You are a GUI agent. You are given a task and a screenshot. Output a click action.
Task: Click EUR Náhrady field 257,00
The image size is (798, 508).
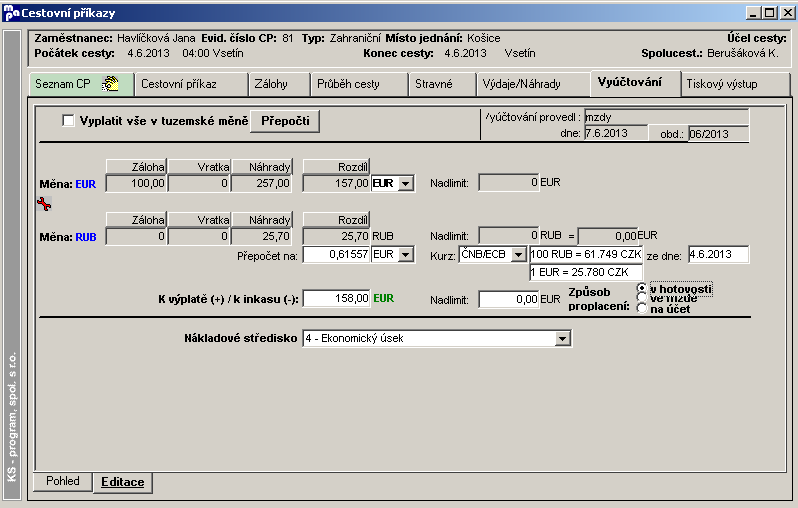262,183
